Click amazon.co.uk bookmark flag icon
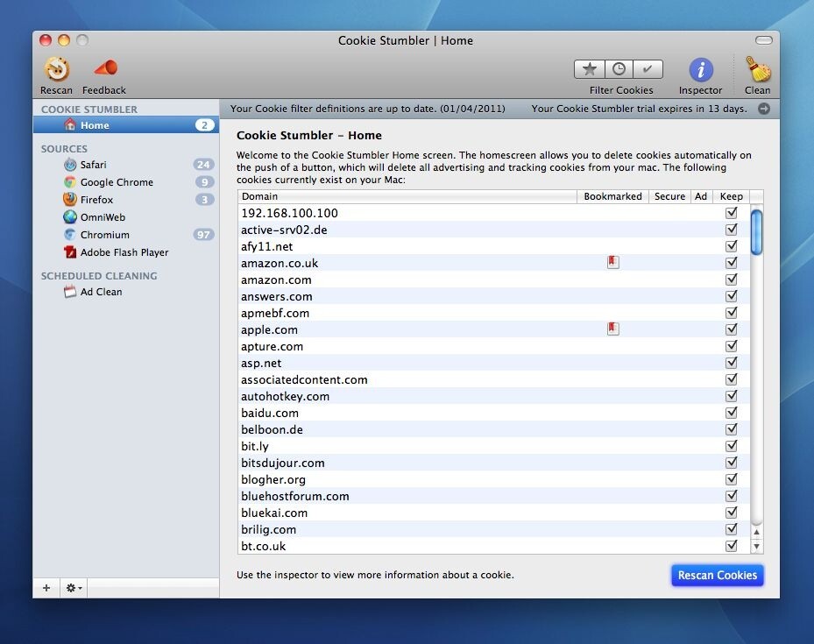This screenshot has height=644, width=814. pos(613,263)
